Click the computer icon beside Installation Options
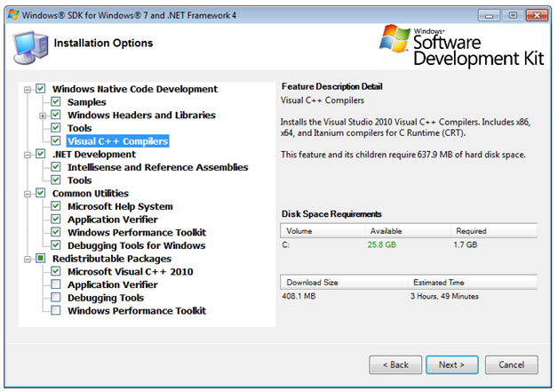The height and width of the screenshot is (392, 558). click(x=30, y=47)
